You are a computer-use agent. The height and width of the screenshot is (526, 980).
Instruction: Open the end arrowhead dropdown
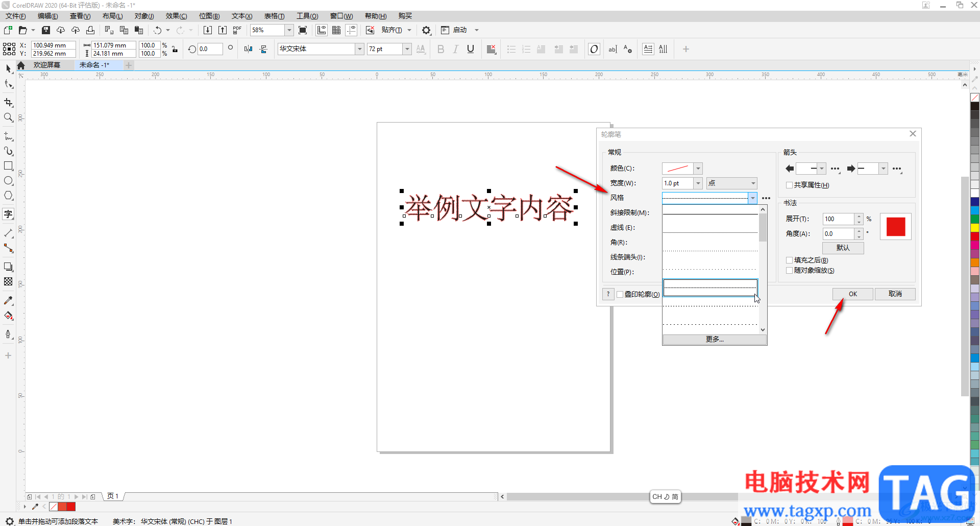[884, 169]
